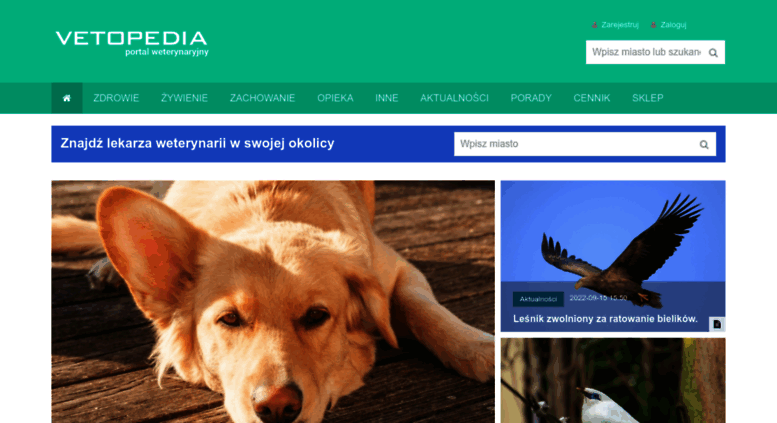Click the Vetopedia portal logo
Image resolution: width=777 pixels, height=423 pixels.
tap(132, 44)
